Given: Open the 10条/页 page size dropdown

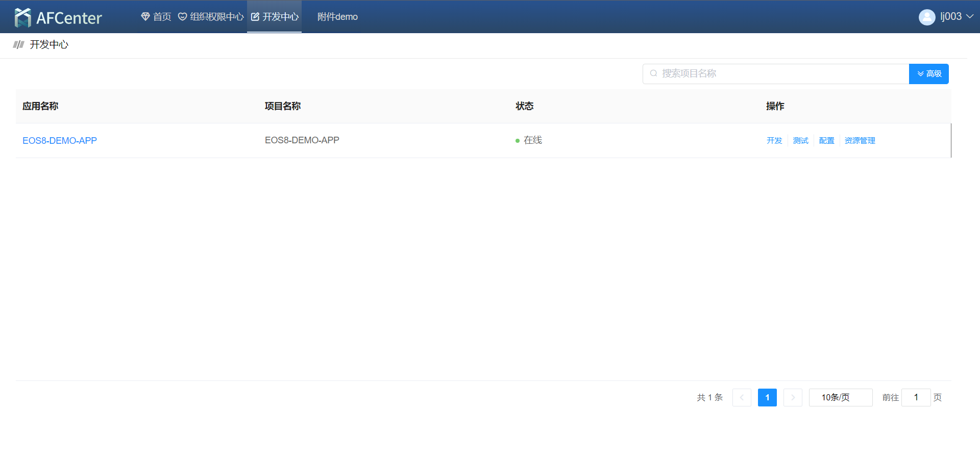Looking at the screenshot, I should [840, 397].
